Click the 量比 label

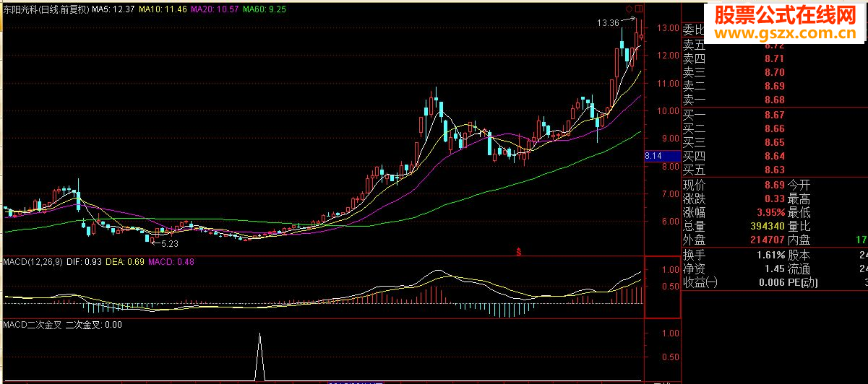pos(799,226)
